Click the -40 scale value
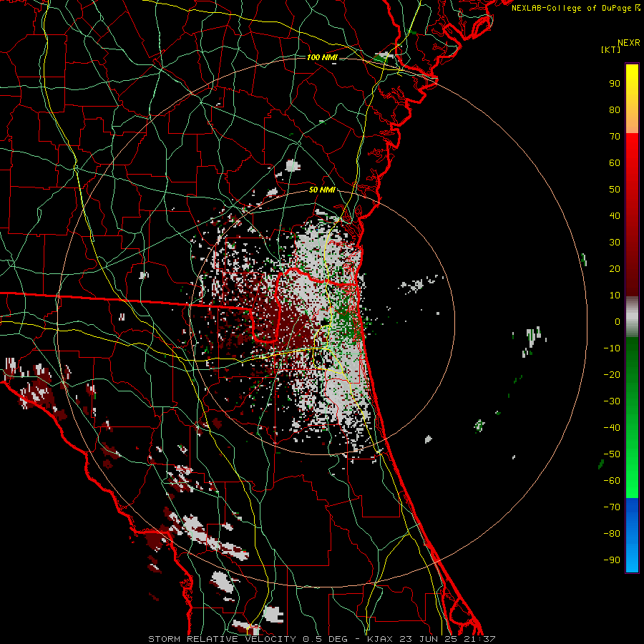Screen dimensions: 644x644 [612, 428]
